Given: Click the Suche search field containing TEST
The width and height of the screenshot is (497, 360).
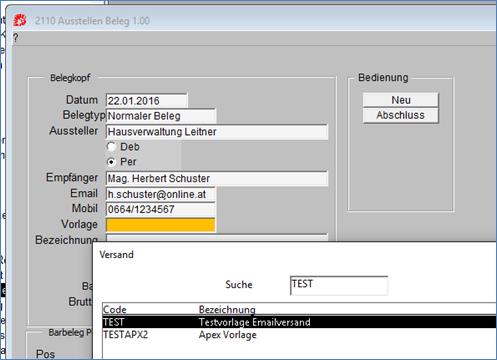Looking at the screenshot, I should point(339,285).
